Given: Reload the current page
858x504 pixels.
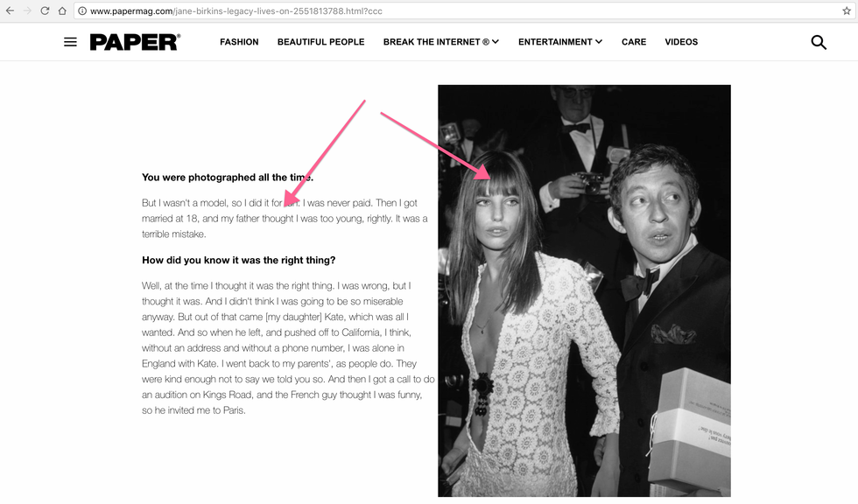Looking at the screenshot, I should click(45, 11).
